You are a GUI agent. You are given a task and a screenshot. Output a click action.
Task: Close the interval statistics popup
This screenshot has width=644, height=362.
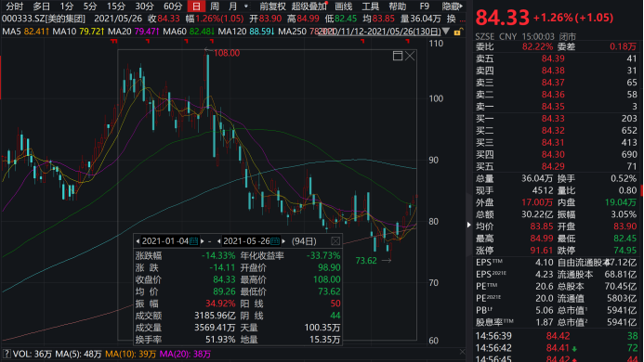pos(335,241)
